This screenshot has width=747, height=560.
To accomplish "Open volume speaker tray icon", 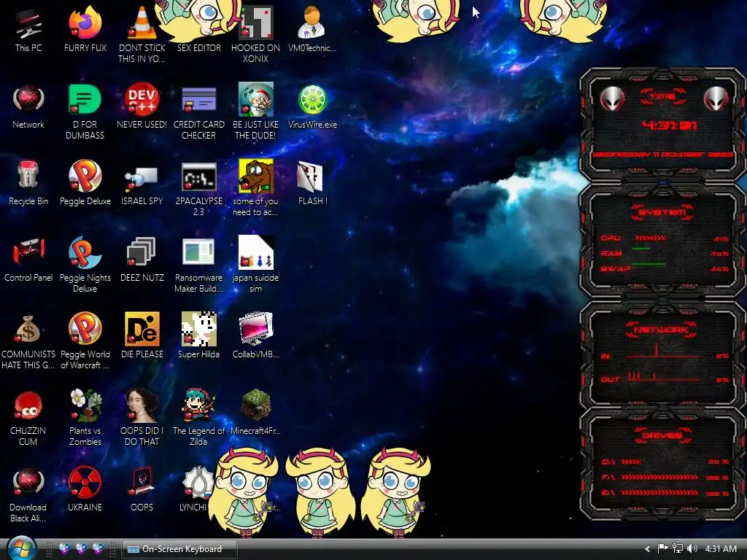I will [x=692, y=548].
